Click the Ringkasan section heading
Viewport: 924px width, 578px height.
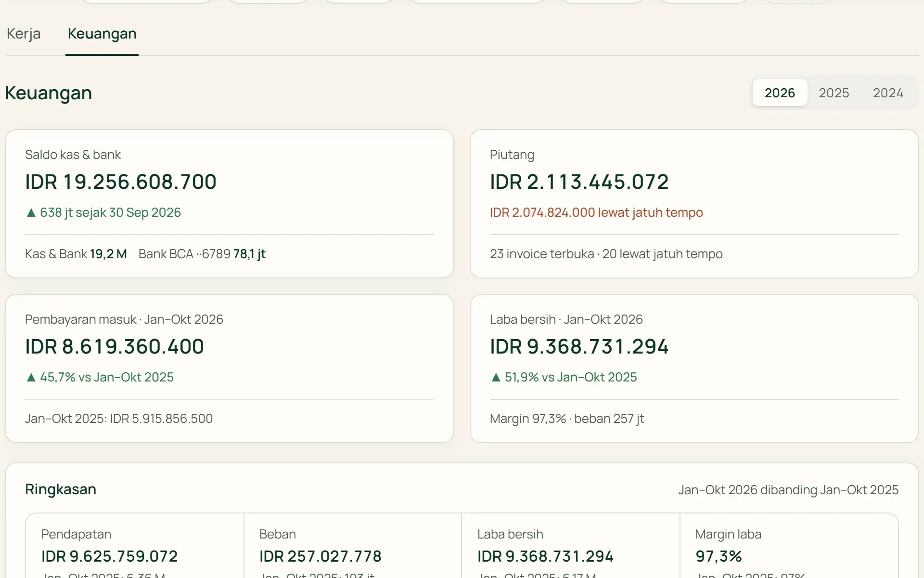point(61,489)
